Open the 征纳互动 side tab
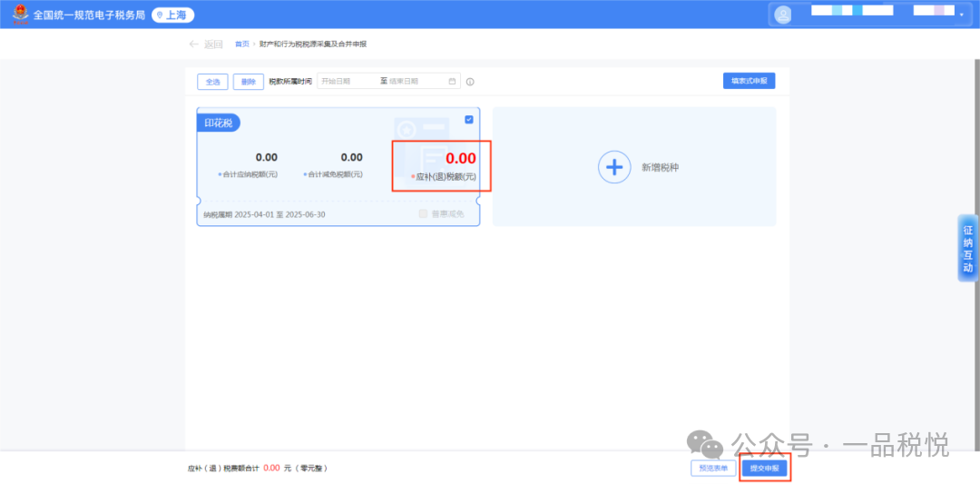This screenshot has height=484, width=980. click(x=968, y=249)
